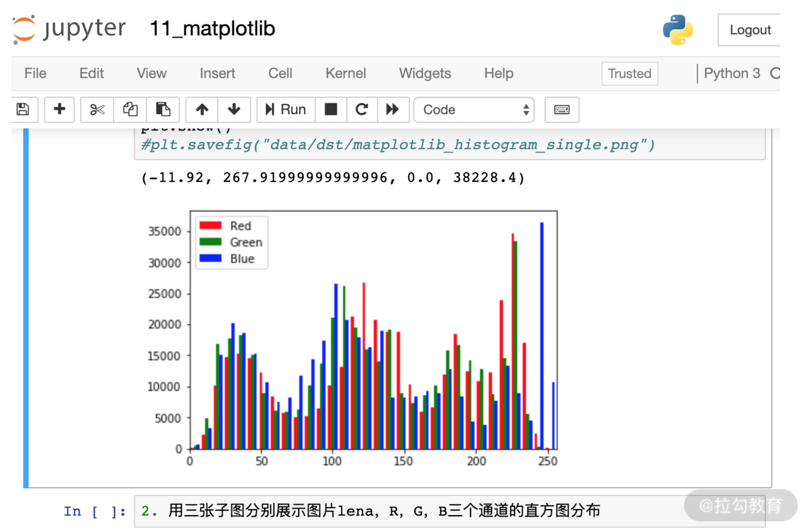
Task: Move selected cell up arrow
Action: pos(202,109)
